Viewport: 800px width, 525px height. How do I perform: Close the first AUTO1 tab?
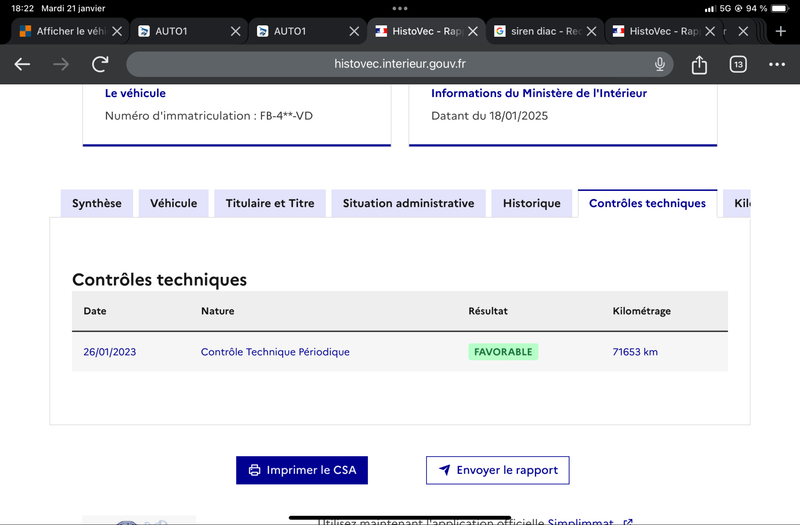click(235, 31)
